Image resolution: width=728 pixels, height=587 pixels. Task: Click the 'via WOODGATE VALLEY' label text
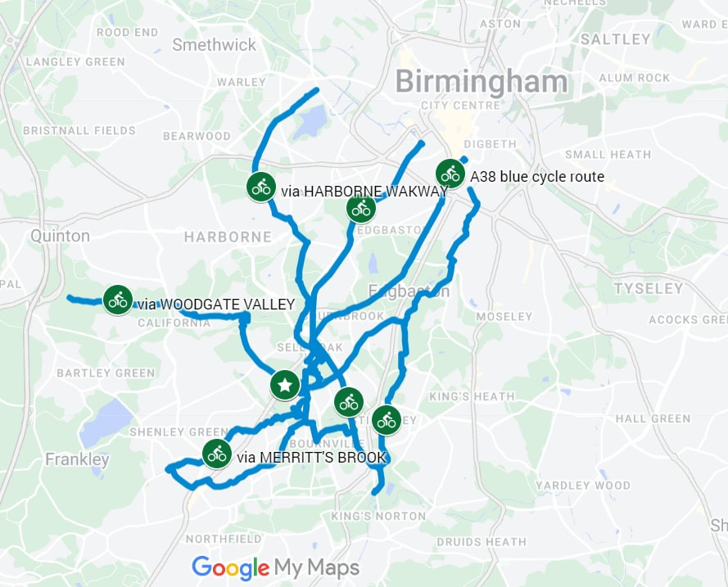tap(216, 305)
